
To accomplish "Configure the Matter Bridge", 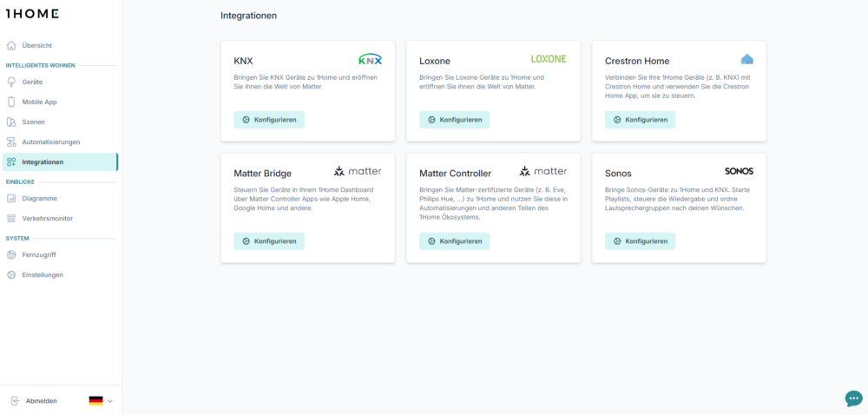I will point(269,241).
